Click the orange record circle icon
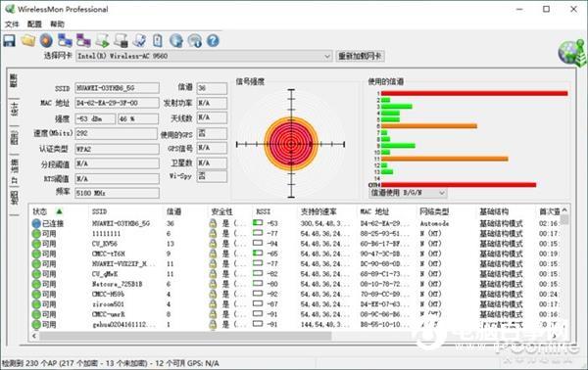This screenshot has width=588, height=370. click(x=46, y=40)
